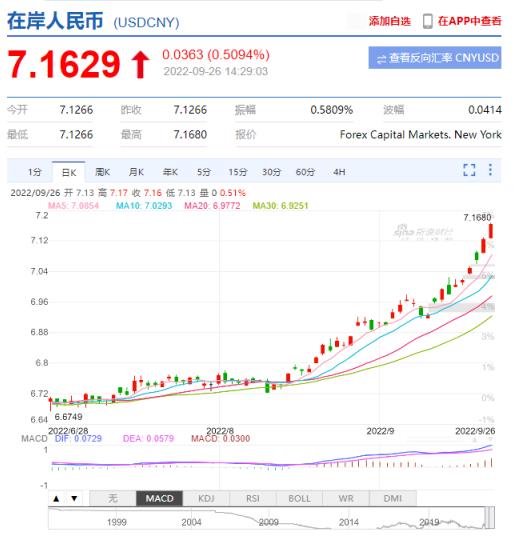The height and width of the screenshot is (540, 515).
Task: Select the 无 indicator option
Action: click(x=113, y=498)
